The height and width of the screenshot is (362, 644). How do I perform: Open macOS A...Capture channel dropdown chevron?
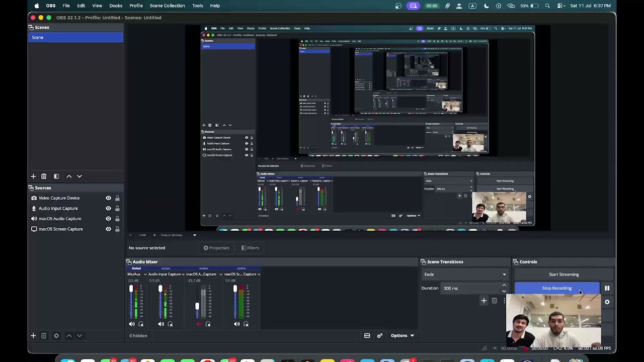click(x=221, y=275)
